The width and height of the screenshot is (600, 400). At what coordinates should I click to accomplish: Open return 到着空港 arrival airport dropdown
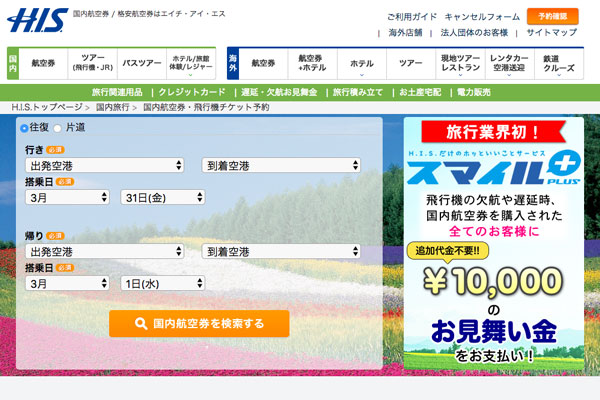point(281,251)
